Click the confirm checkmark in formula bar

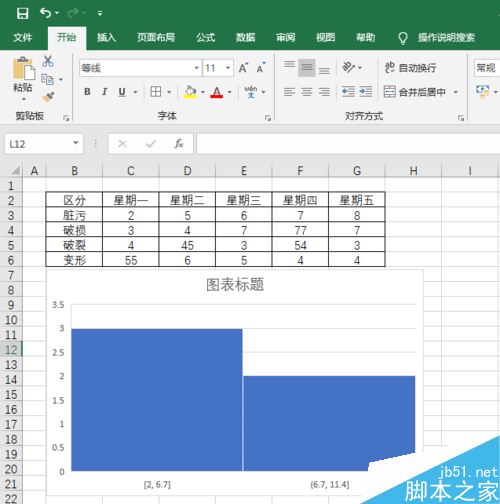tap(151, 144)
